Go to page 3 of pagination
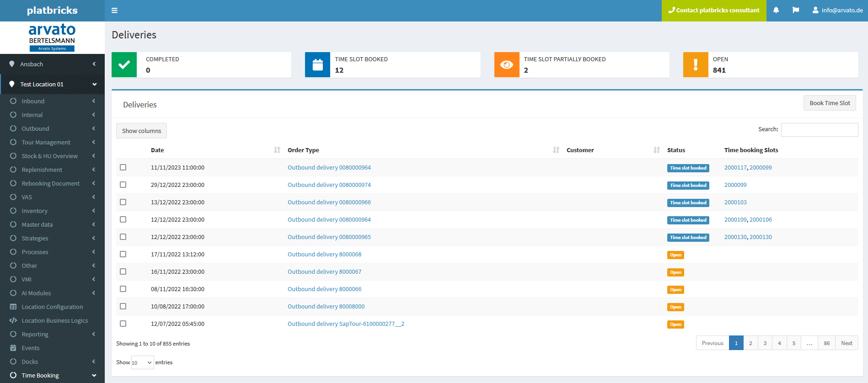 765,343
